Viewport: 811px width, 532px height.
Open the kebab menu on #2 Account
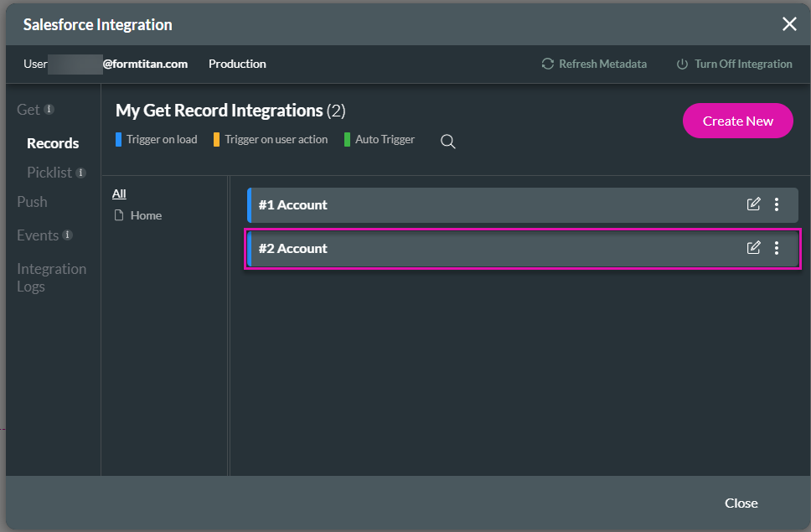pyautogui.click(x=777, y=248)
